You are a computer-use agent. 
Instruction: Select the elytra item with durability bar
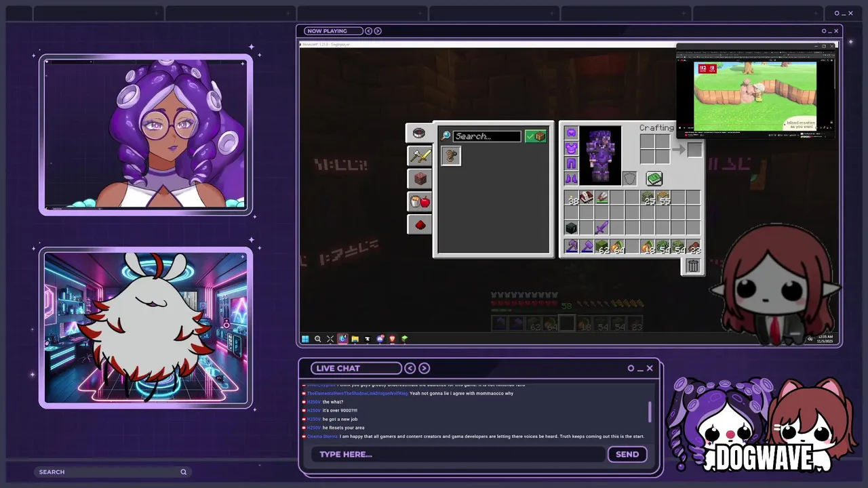tap(601, 198)
